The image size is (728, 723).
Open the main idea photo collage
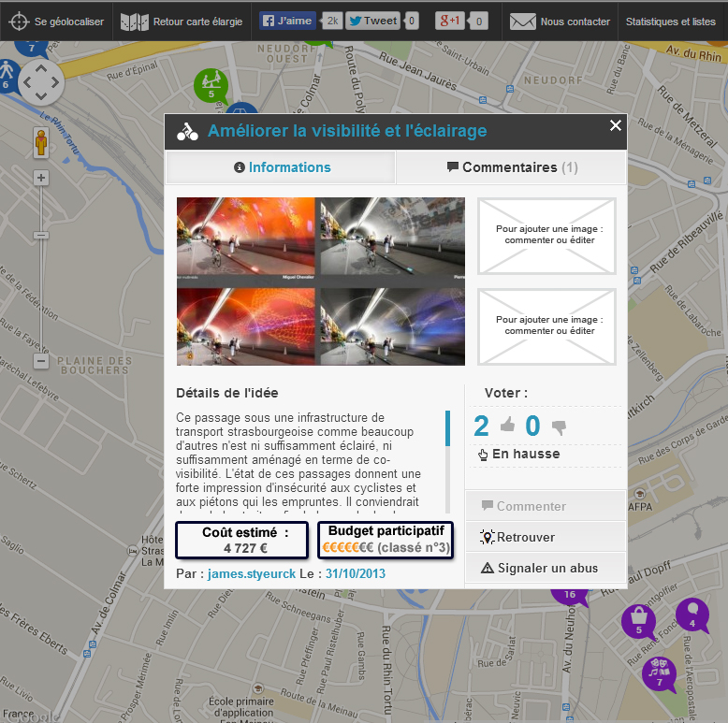tap(320, 281)
